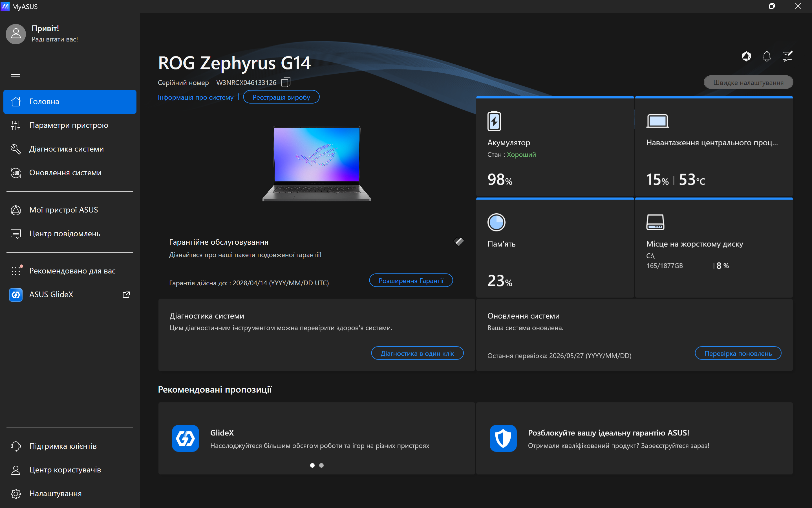
Task: Click Місце на жорсткому диску card title
Action: pos(694,244)
